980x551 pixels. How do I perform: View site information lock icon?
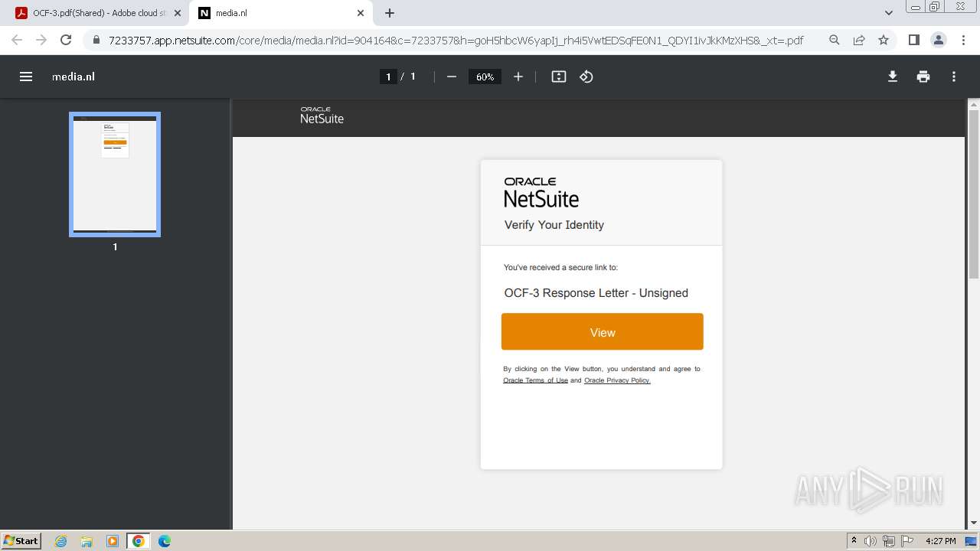pos(96,40)
